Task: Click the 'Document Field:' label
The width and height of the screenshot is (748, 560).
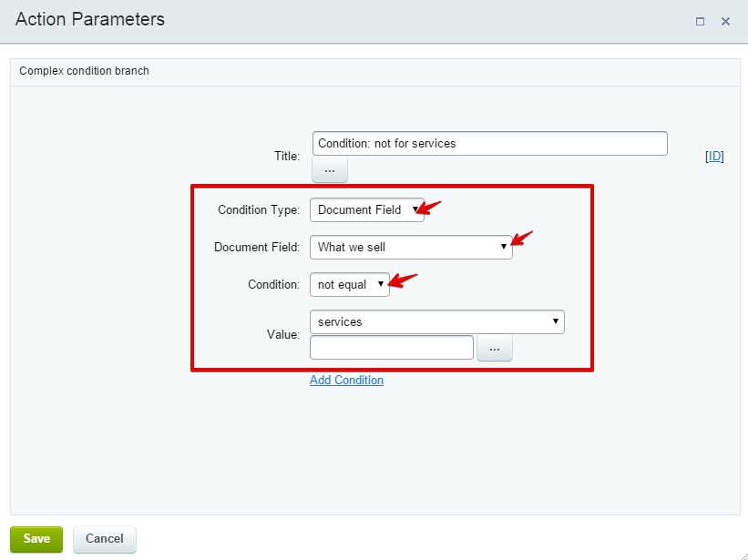Action: click(x=257, y=247)
